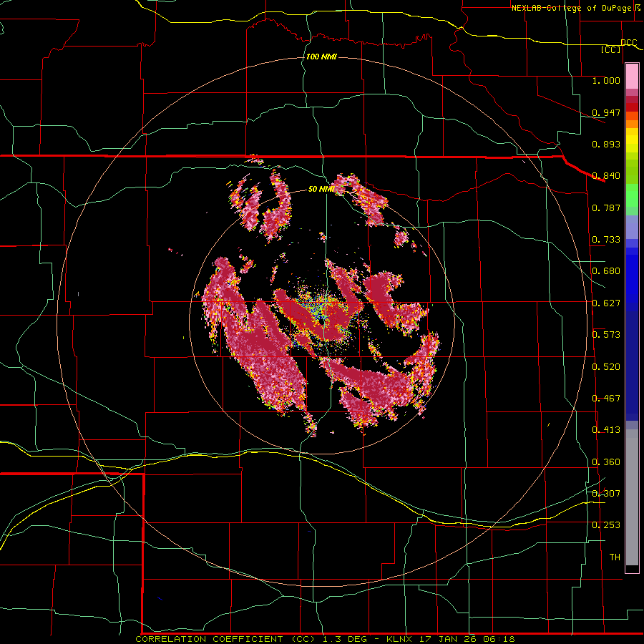Click the 0.787 scale value
644x644 pixels.
[606, 208]
